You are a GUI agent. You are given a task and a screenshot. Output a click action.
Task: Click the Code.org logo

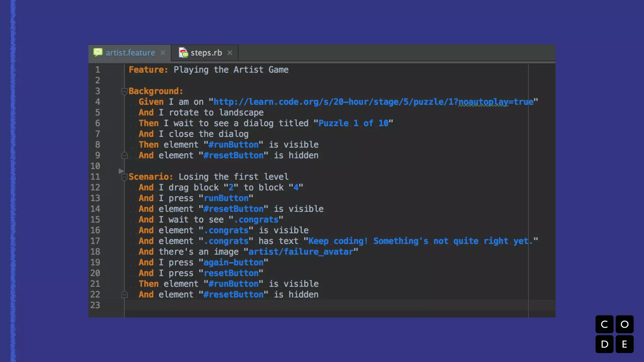click(x=614, y=334)
